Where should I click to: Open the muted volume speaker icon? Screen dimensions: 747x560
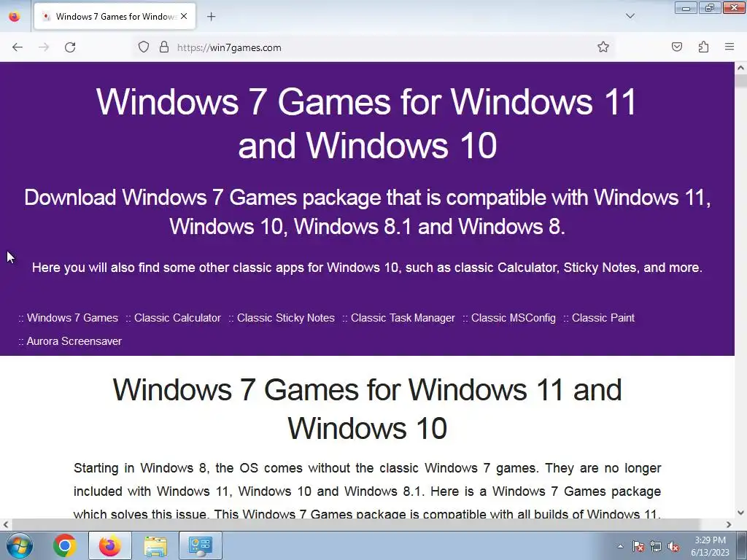[x=673, y=546]
